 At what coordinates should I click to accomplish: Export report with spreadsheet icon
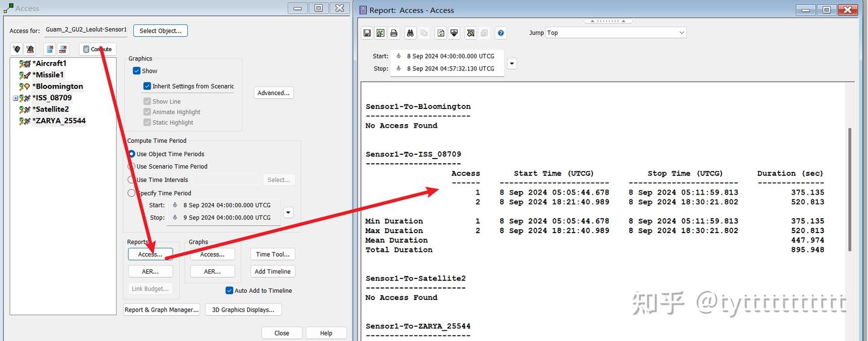point(380,33)
